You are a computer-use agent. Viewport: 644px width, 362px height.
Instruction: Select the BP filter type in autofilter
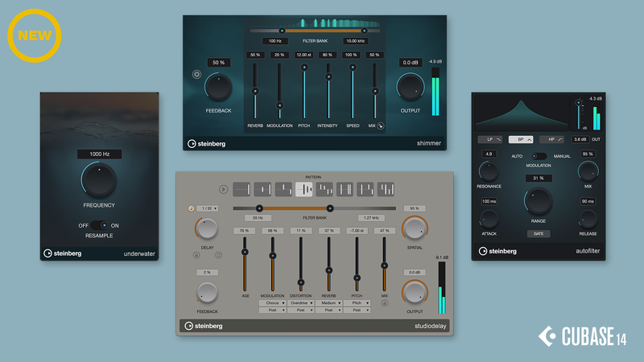coord(521,139)
